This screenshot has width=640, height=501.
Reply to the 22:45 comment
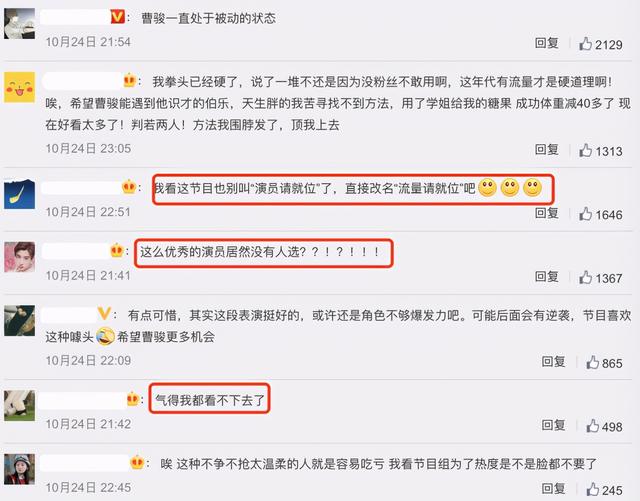coord(553,488)
